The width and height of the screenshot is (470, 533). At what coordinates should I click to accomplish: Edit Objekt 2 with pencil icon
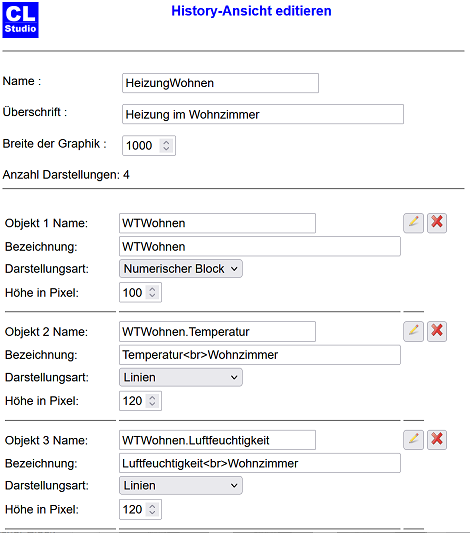click(x=413, y=331)
